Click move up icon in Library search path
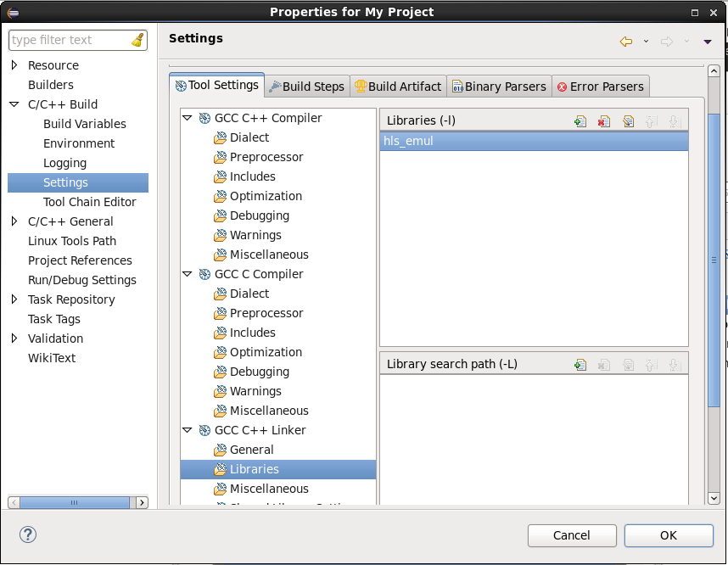Image resolution: width=728 pixels, height=565 pixels. click(652, 365)
